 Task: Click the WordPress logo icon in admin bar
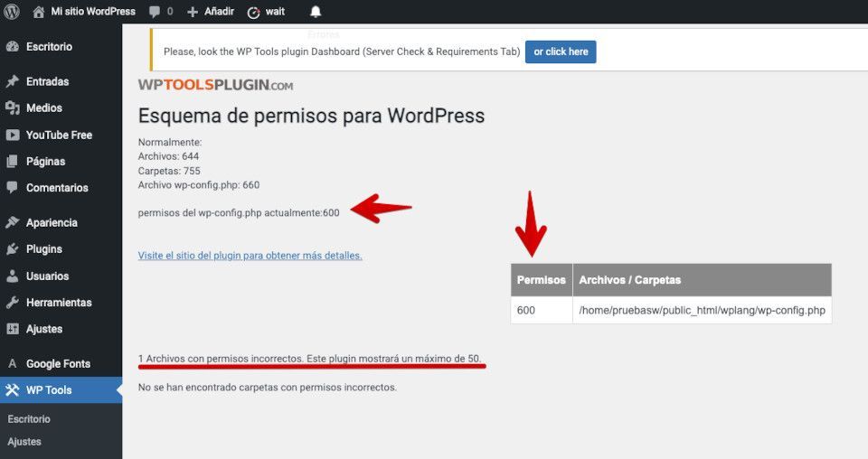coord(12,12)
